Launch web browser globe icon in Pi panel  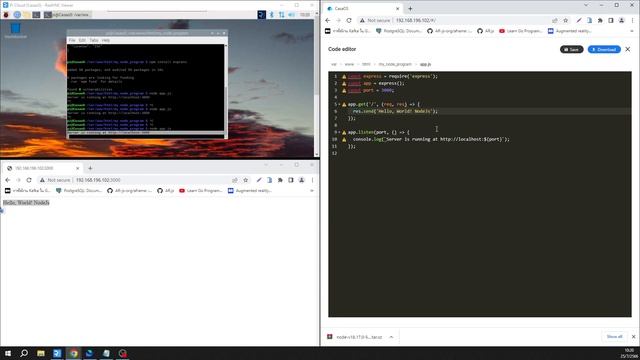click(17, 15)
